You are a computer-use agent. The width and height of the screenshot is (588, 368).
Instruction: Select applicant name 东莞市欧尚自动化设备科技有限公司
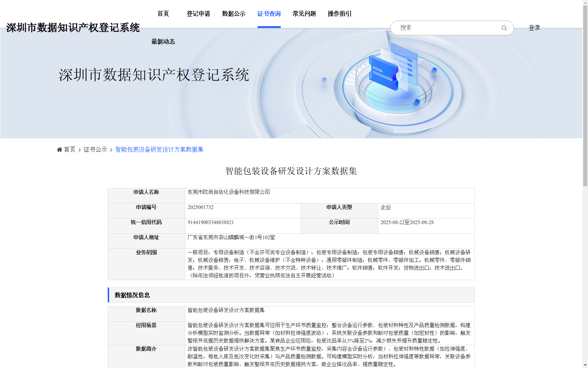tap(229, 192)
